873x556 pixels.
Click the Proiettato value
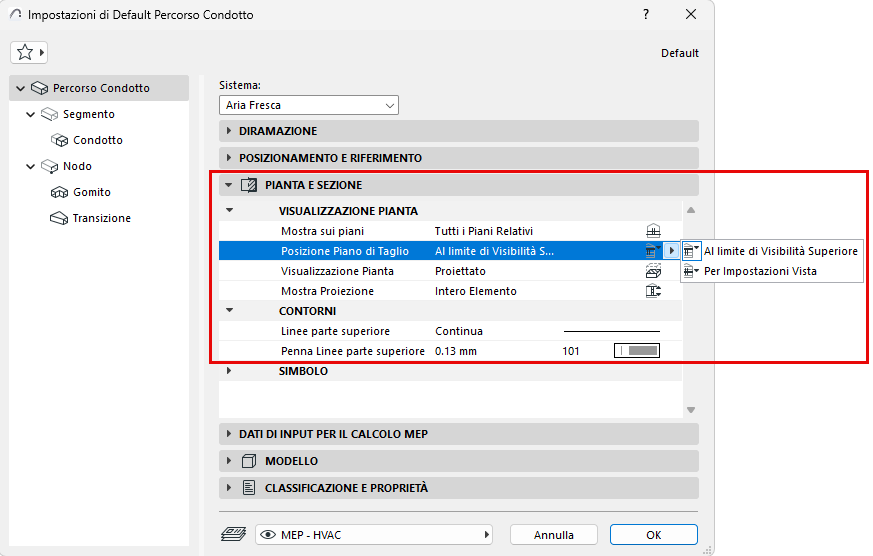click(460, 271)
